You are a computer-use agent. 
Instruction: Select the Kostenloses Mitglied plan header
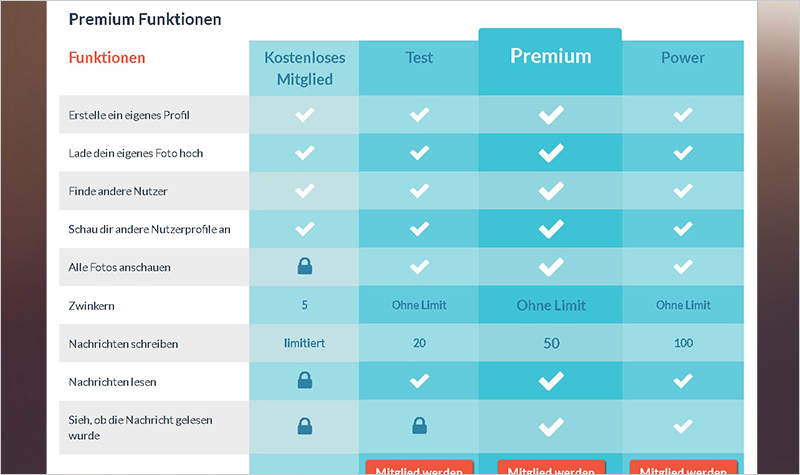coord(305,68)
